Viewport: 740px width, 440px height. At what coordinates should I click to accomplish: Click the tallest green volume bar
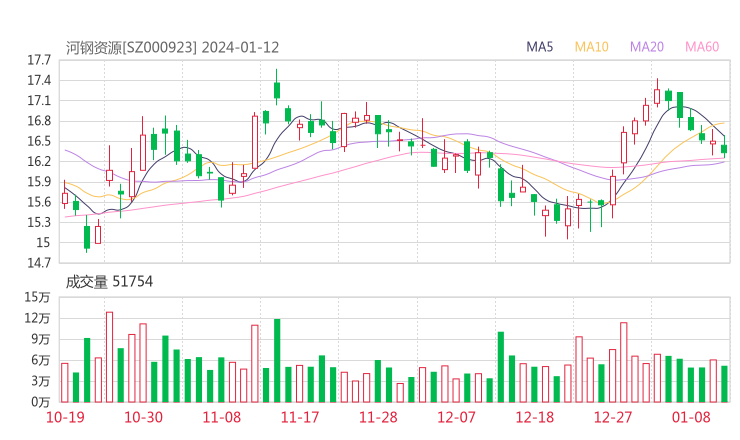click(x=277, y=360)
